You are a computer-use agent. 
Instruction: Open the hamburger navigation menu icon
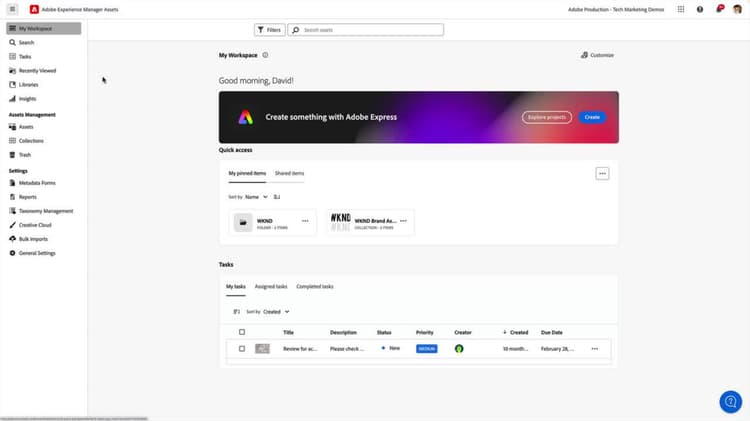12,9
